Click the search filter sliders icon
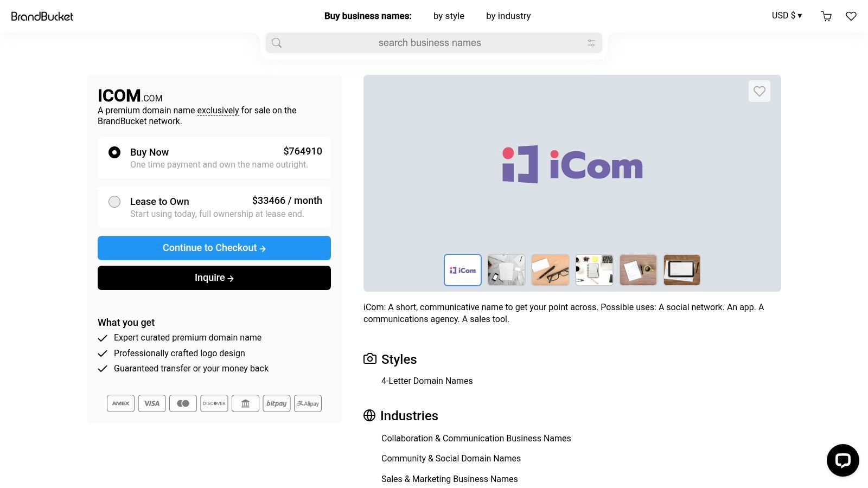Viewport: 868px width, 488px height. (x=591, y=43)
